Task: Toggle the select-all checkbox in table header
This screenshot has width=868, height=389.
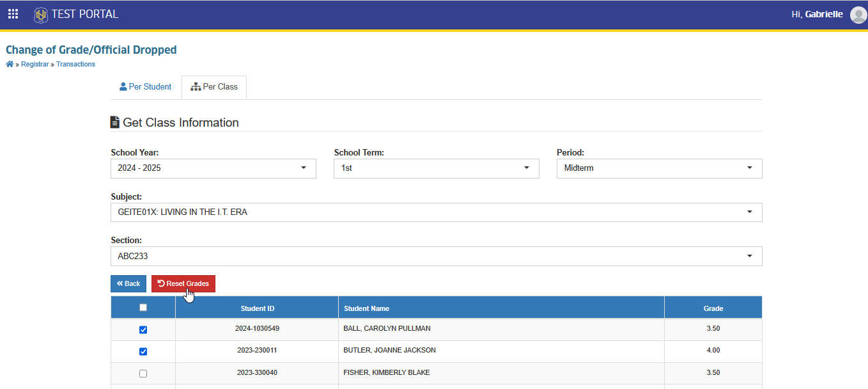Action: [x=143, y=308]
